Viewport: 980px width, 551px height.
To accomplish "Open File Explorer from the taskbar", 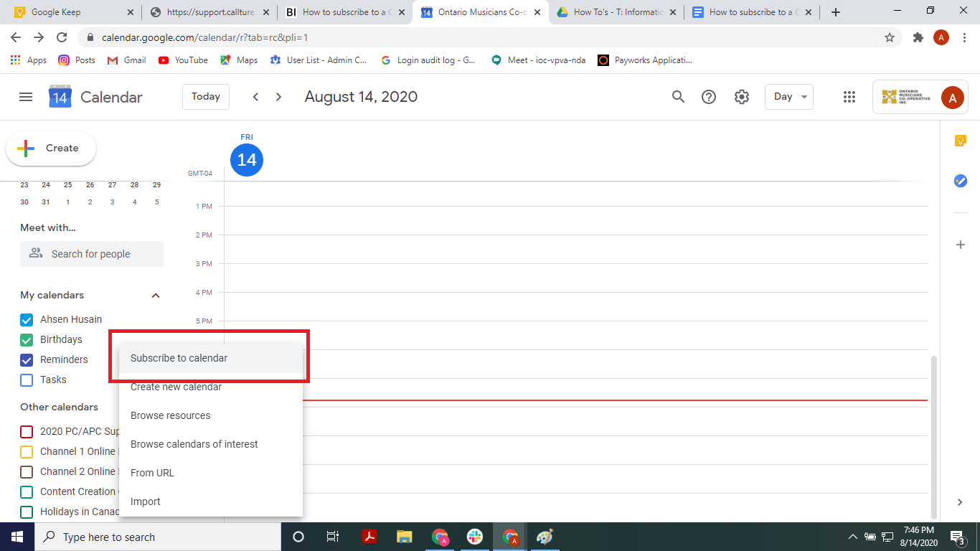I will pos(405,537).
